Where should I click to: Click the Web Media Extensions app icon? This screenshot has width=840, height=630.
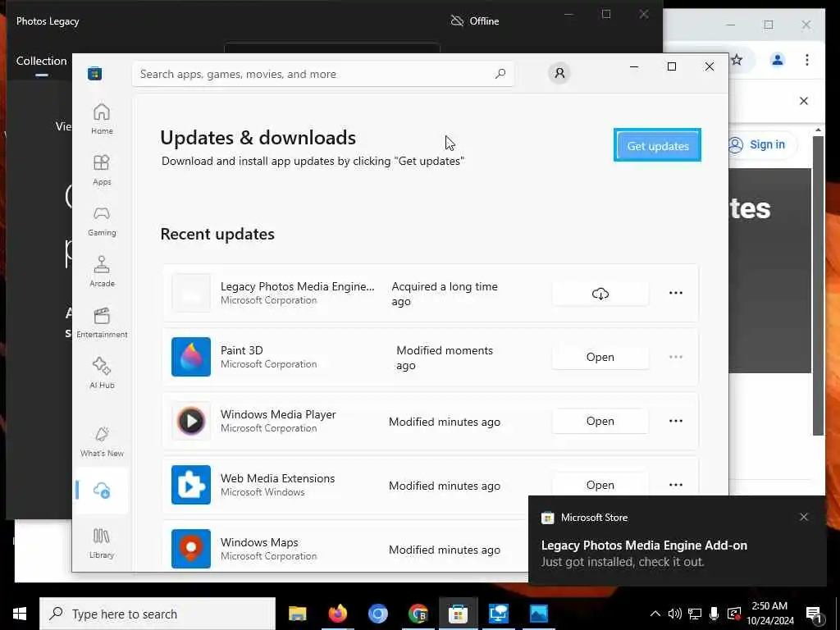[x=191, y=485]
